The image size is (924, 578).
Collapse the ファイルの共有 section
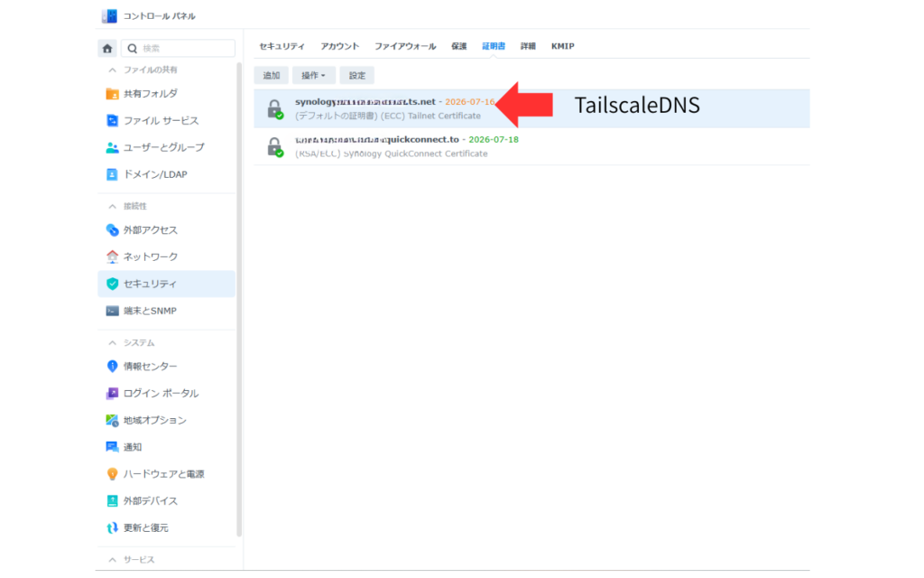[112, 70]
